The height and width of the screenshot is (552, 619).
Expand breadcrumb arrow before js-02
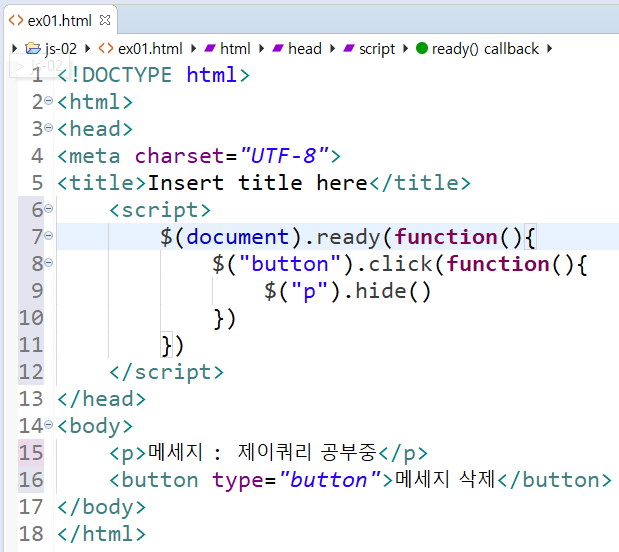15,49
